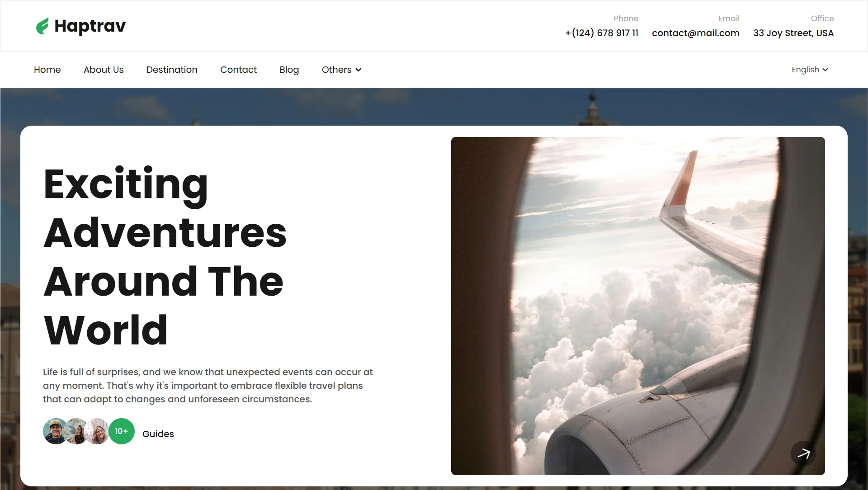Screen dimensions: 868x490
Task: Click the Haptrav brand name
Action: pyautogui.click(x=90, y=26)
